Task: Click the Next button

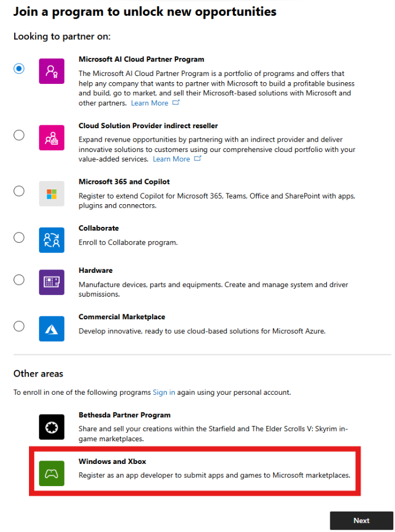Action: coord(362,520)
